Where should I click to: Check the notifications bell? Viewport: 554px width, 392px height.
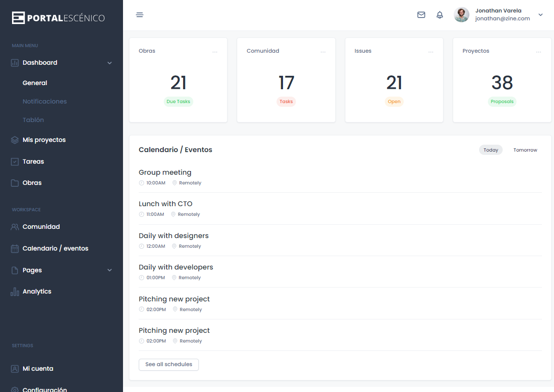click(x=440, y=15)
